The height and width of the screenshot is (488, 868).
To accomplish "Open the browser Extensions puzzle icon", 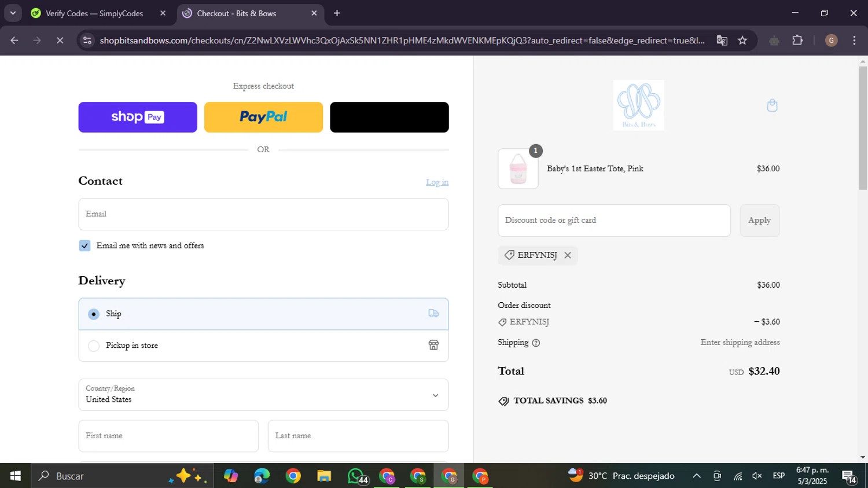I will [797, 41].
